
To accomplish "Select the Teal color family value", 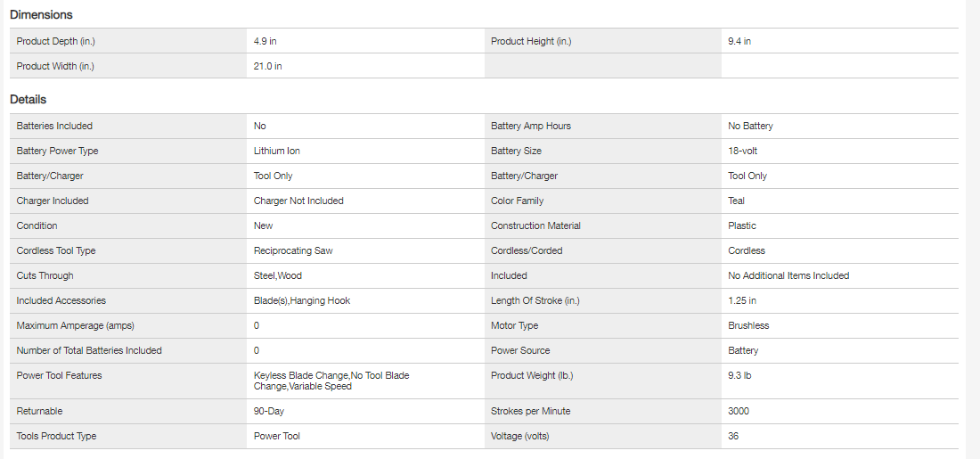I will (x=736, y=201).
